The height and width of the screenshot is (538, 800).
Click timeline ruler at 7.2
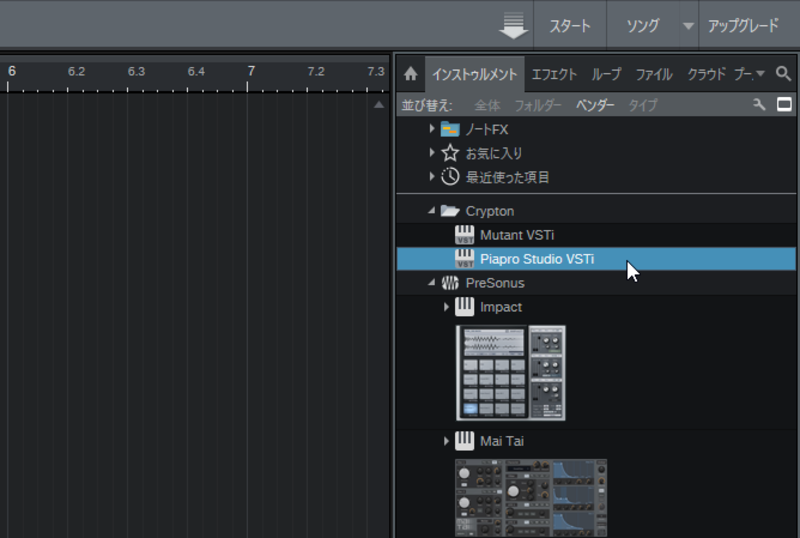coord(316,71)
